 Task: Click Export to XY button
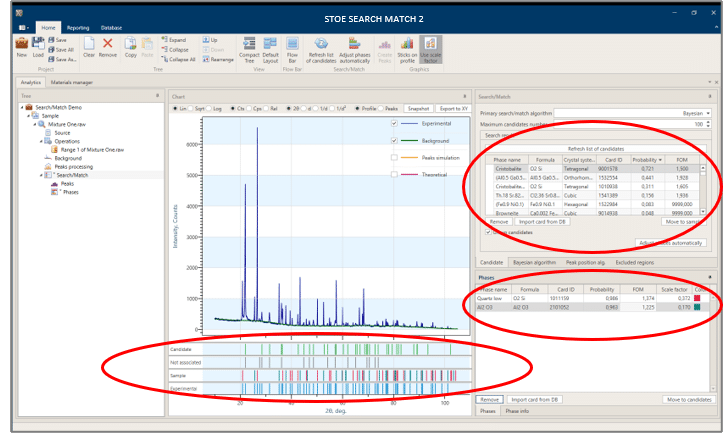tap(453, 108)
